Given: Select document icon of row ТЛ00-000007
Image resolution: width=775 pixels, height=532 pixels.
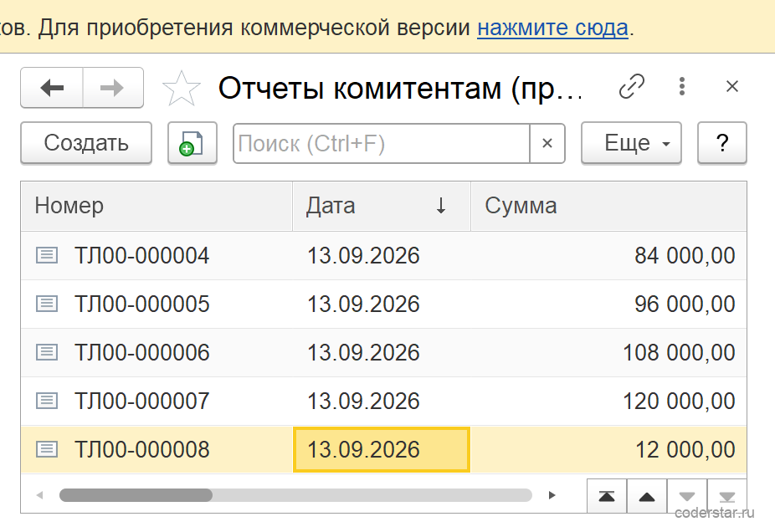Looking at the screenshot, I should click(47, 401).
